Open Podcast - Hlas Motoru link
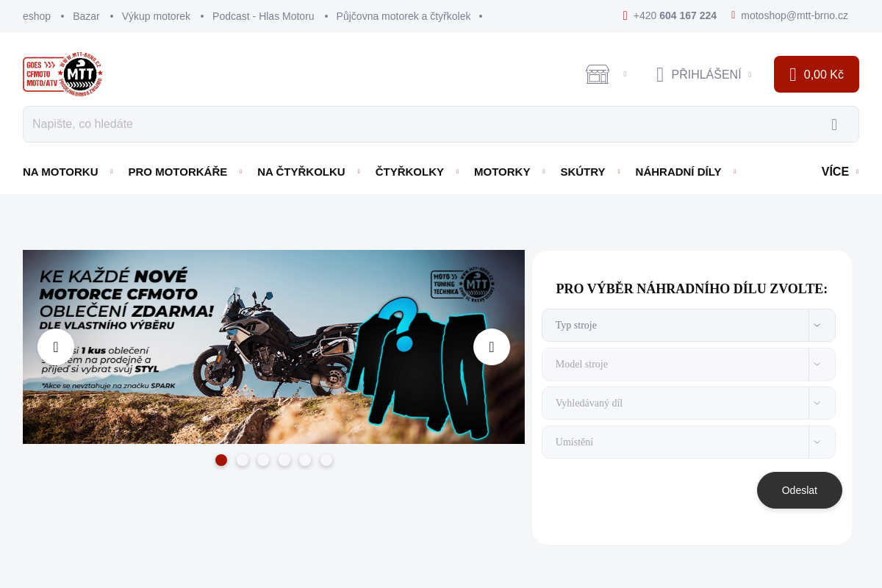The image size is (882, 588). 263,16
